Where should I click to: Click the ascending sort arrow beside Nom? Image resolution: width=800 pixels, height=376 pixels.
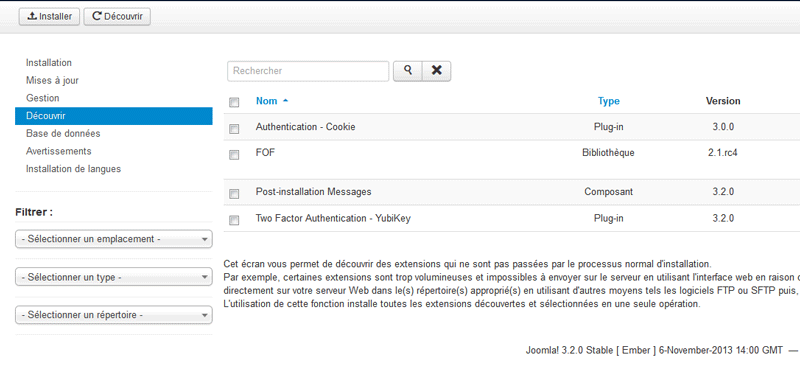click(286, 101)
